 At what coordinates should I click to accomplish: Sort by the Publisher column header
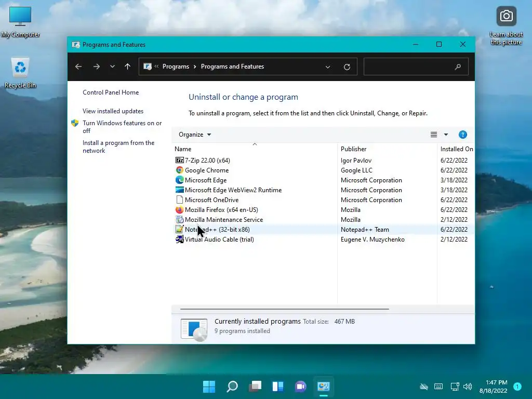click(x=387, y=149)
